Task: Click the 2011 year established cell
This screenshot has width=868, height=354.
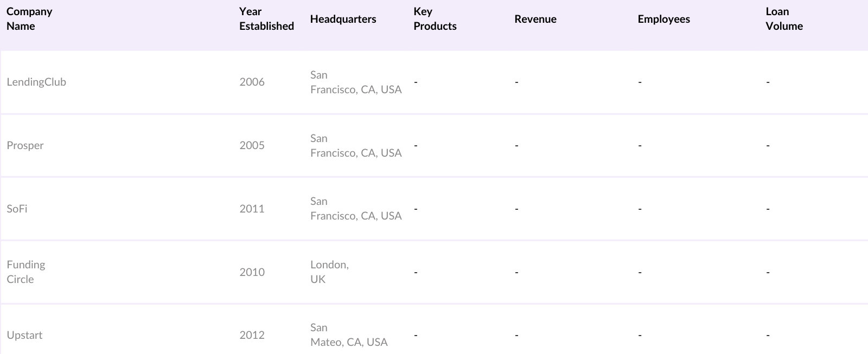Action: 252,209
